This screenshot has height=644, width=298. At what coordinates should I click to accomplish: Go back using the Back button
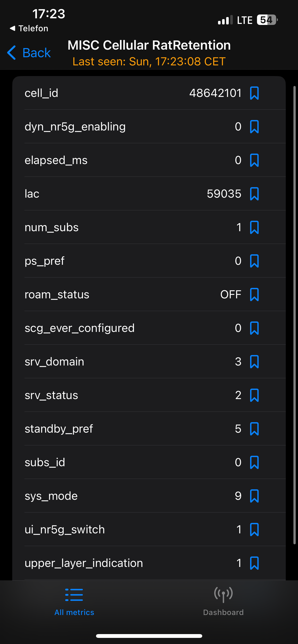tap(29, 53)
